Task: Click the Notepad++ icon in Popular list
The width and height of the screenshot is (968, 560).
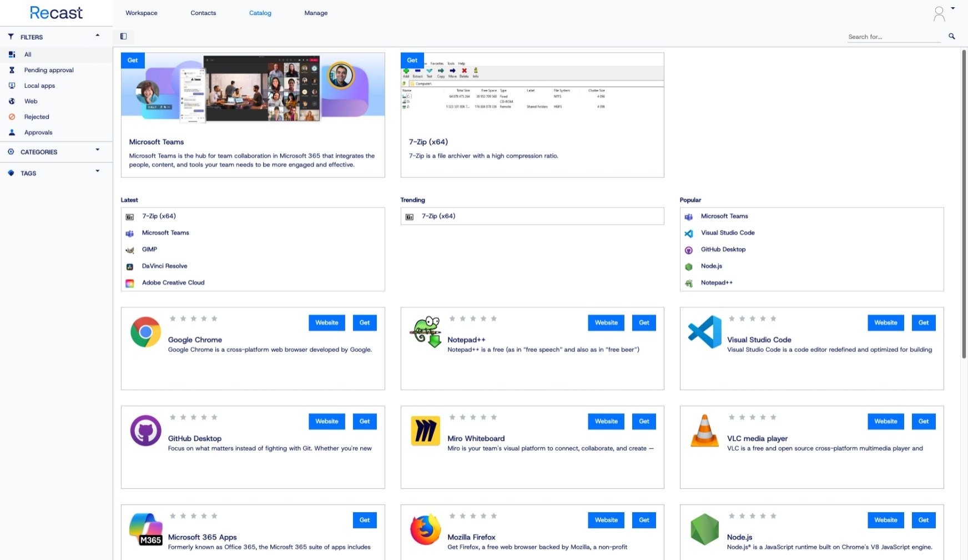Action: coord(689,284)
